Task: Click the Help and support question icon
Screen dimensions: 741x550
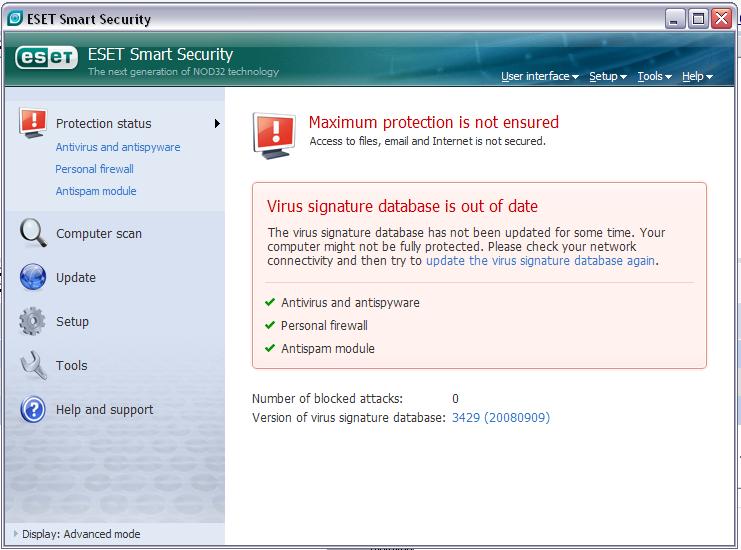Action: pos(33,409)
